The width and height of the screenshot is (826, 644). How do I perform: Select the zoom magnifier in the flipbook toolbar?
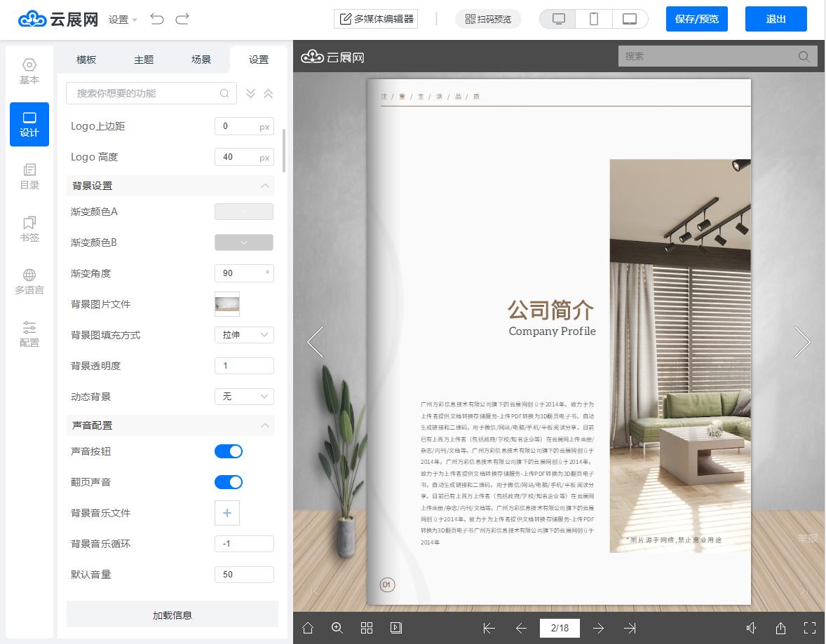[337, 628]
